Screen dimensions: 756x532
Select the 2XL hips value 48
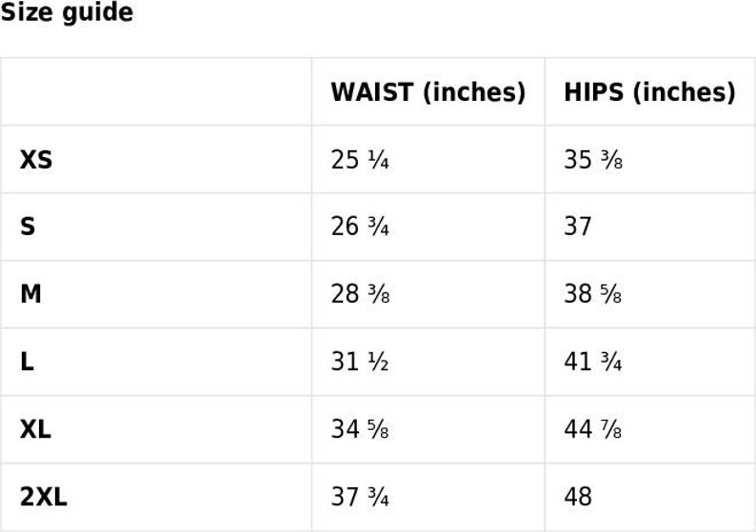click(x=578, y=497)
